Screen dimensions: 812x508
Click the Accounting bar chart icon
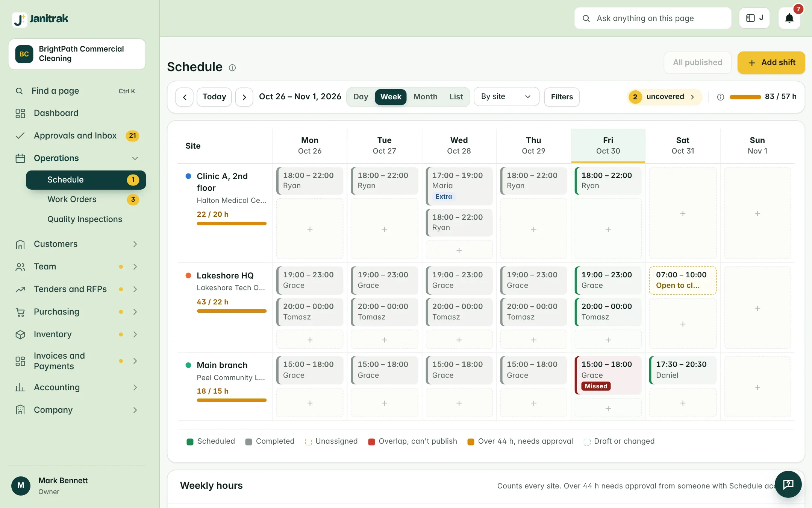[x=20, y=388]
